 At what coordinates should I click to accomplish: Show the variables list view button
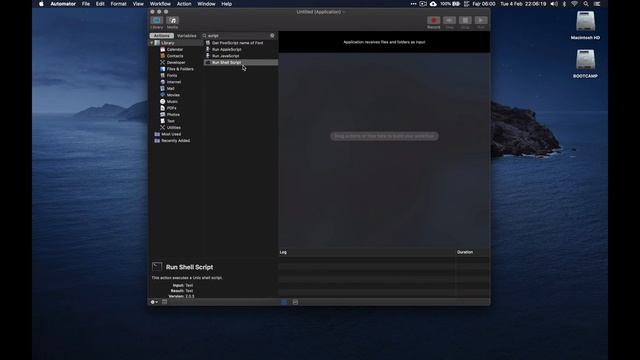295,302
